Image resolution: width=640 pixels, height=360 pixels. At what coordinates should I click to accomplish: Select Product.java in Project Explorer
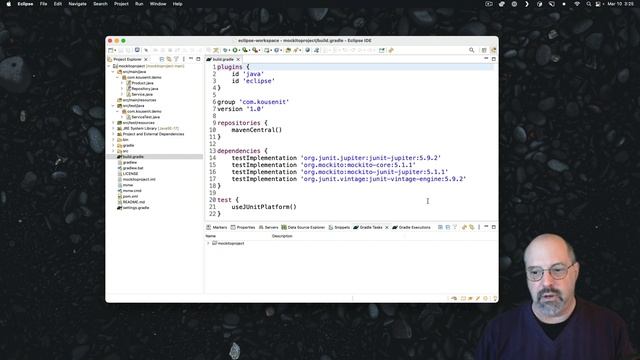click(x=142, y=83)
